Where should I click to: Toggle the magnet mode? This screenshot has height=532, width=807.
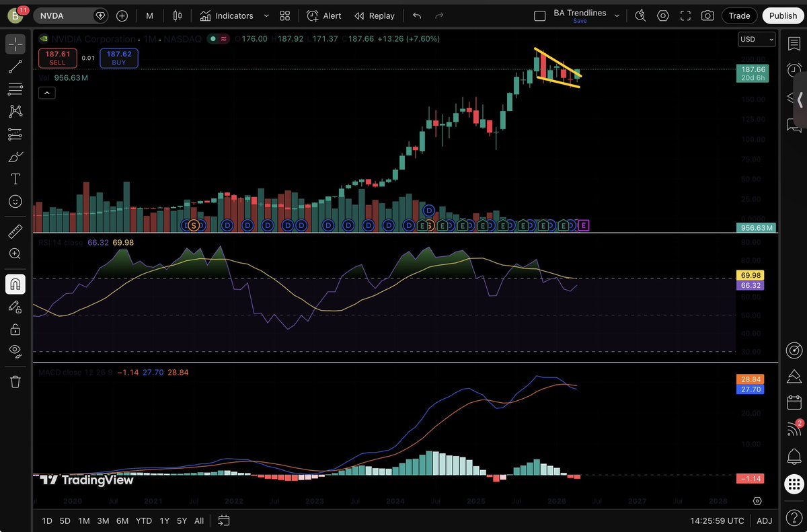[15, 284]
